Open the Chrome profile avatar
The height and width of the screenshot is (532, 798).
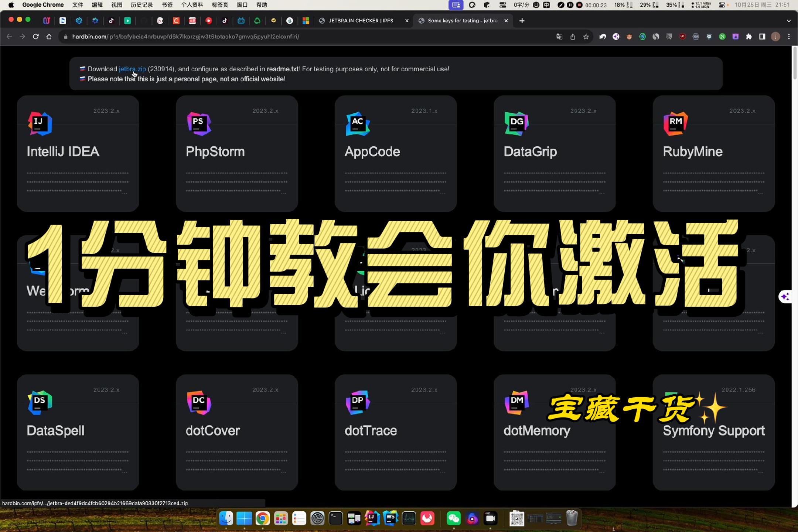pos(775,37)
